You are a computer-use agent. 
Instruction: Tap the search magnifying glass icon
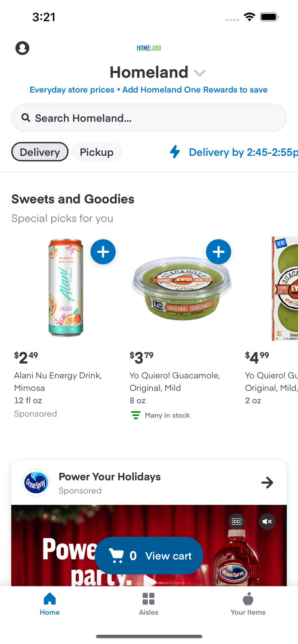[26, 117]
